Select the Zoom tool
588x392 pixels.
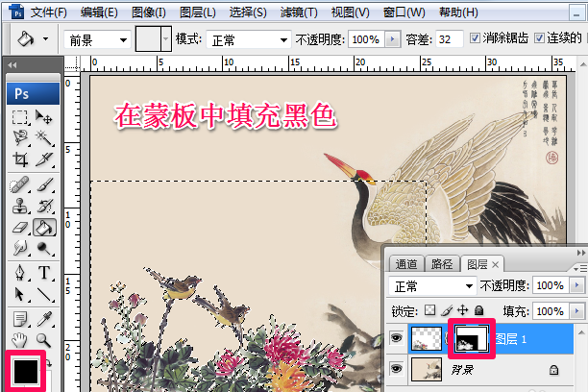click(x=44, y=340)
